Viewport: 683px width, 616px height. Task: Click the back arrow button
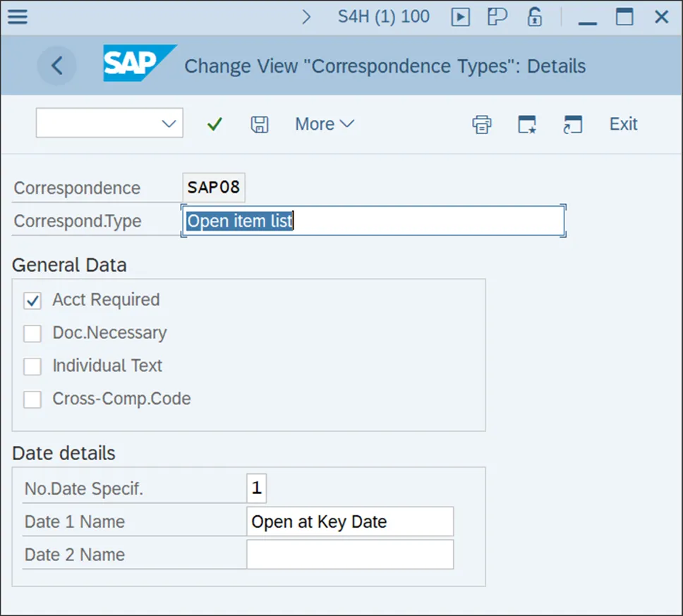click(x=56, y=66)
